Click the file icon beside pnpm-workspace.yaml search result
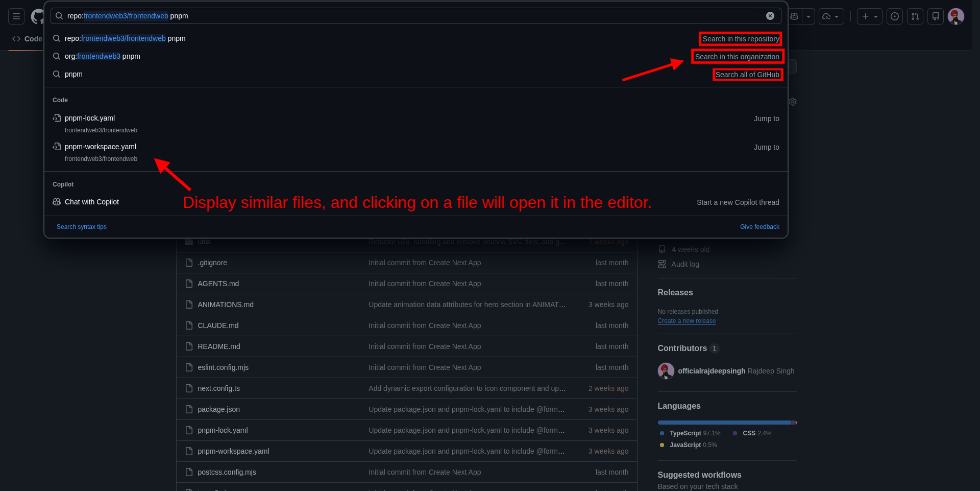The width and height of the screenshot is (980, 491). [57, 147]
